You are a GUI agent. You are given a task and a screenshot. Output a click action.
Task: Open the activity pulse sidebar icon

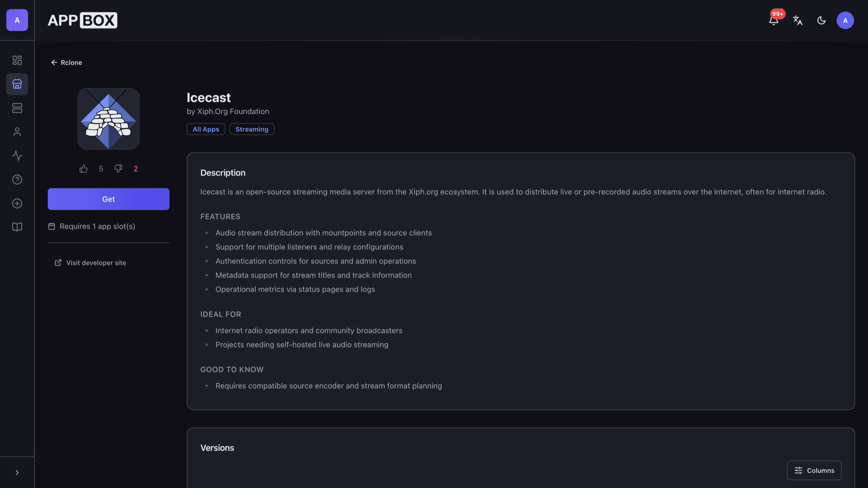(x=17, y=156)
